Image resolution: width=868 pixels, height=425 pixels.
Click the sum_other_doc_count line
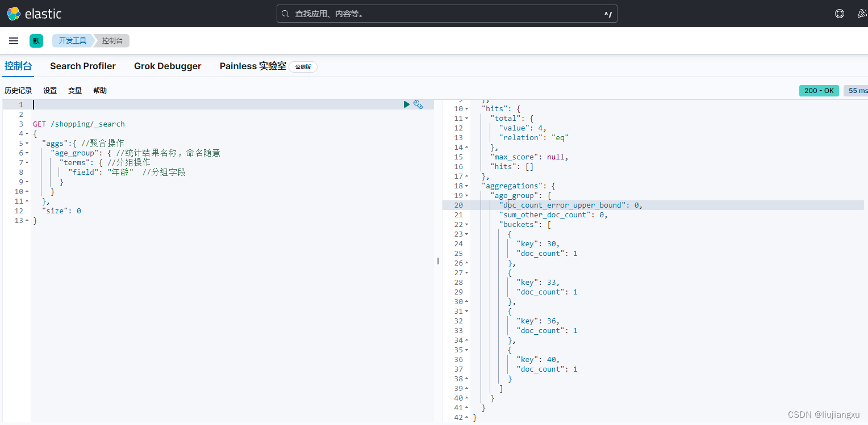click(554, 215)
